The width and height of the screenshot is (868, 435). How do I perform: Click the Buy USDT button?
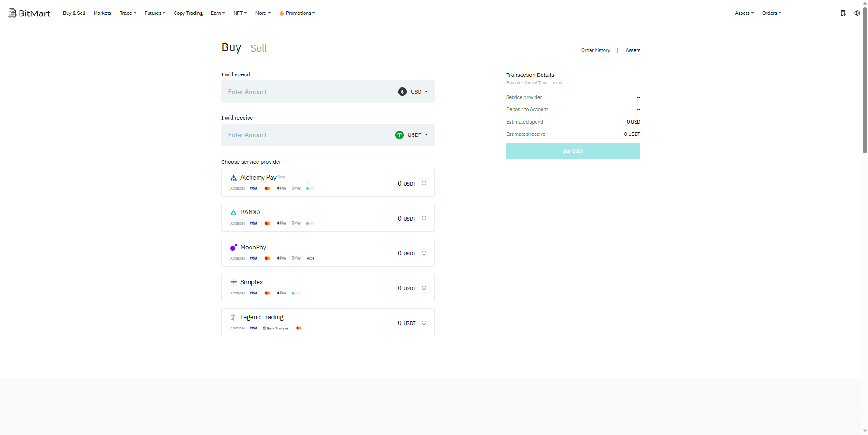(573, 151)
